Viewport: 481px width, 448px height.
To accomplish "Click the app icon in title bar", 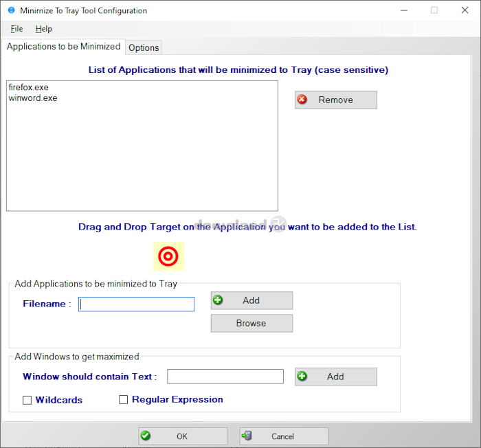I will click(x=12, y=10).
